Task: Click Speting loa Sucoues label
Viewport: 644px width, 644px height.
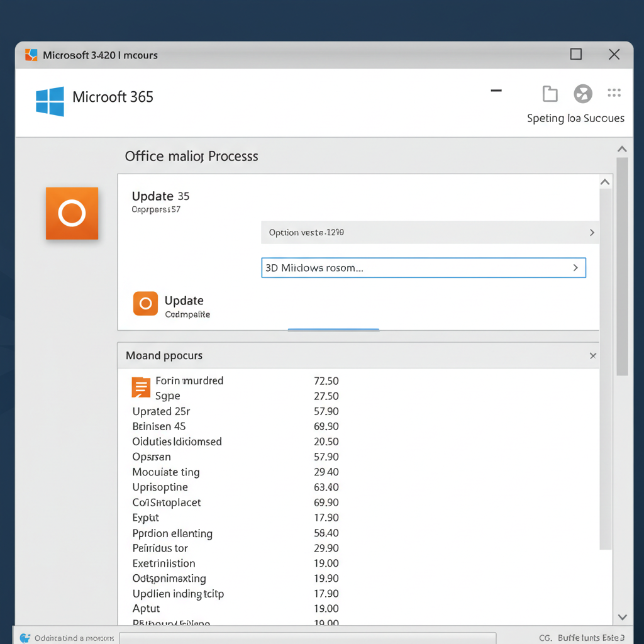Action: pos(575,118)
